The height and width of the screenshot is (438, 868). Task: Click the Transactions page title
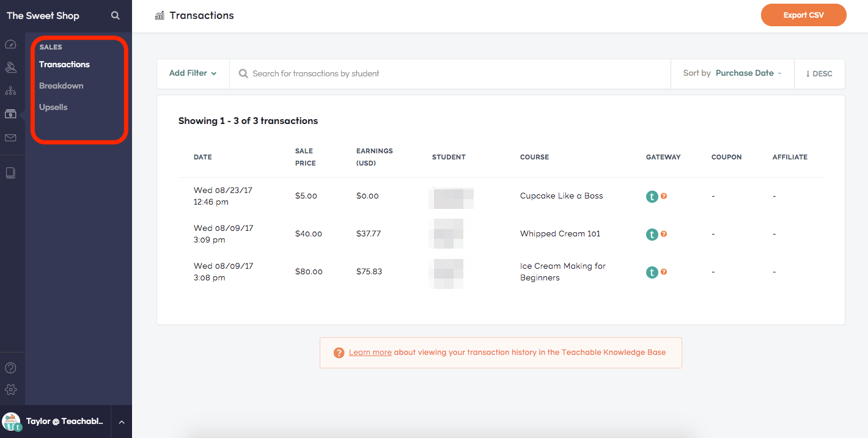pos(202,15)
